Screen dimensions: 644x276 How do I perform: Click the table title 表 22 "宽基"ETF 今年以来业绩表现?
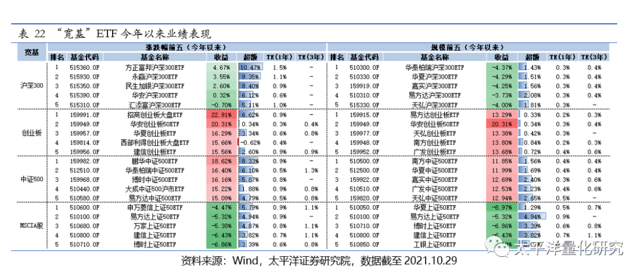pyautogui.click(x=115, y=33)
